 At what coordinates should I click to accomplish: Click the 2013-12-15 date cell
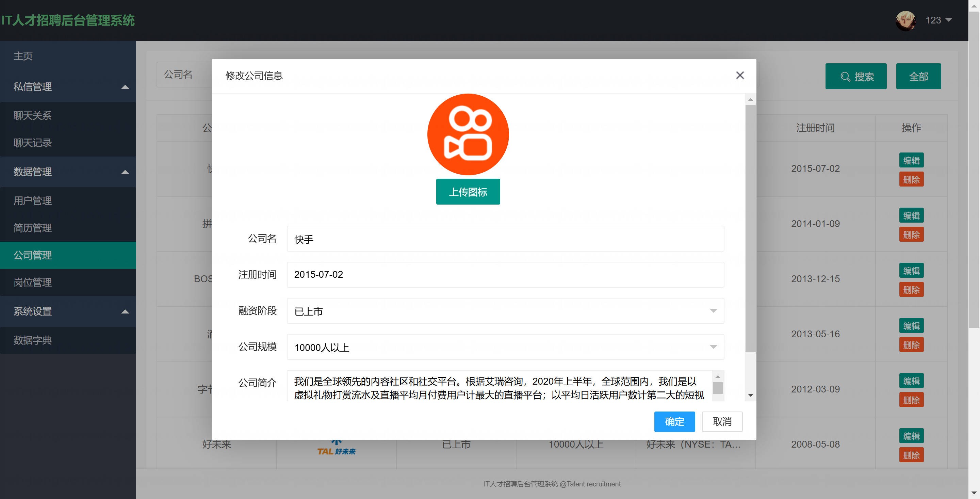click(x=815, y=279)
